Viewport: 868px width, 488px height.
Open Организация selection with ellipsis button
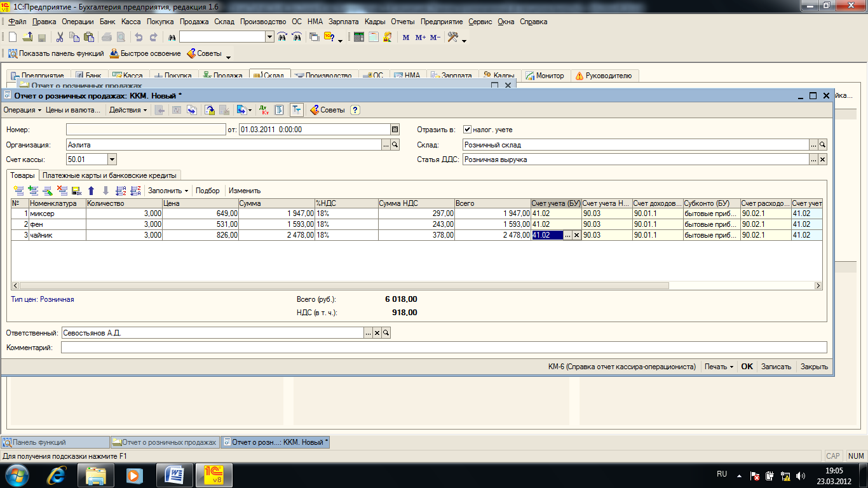tap(386, 145)
